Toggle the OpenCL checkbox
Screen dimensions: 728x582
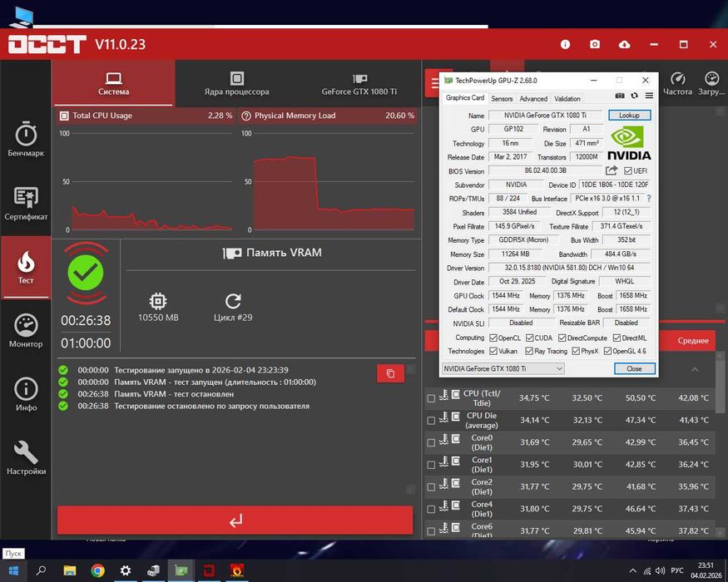point(493,338)
